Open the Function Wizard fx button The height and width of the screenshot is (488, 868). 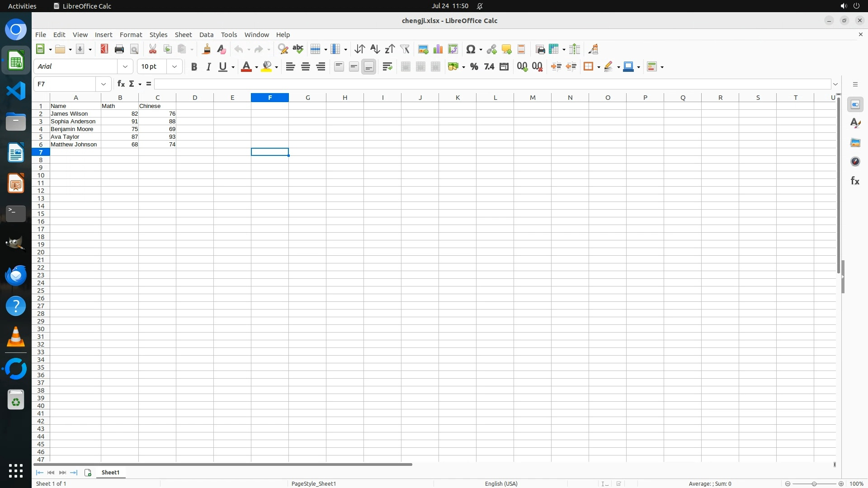point(121,84)
